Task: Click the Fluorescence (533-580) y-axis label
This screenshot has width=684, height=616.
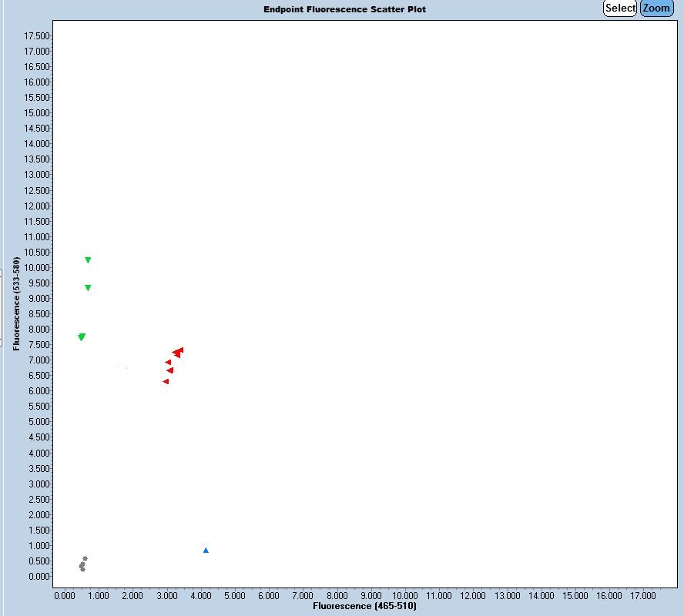Action: point(16,303)
